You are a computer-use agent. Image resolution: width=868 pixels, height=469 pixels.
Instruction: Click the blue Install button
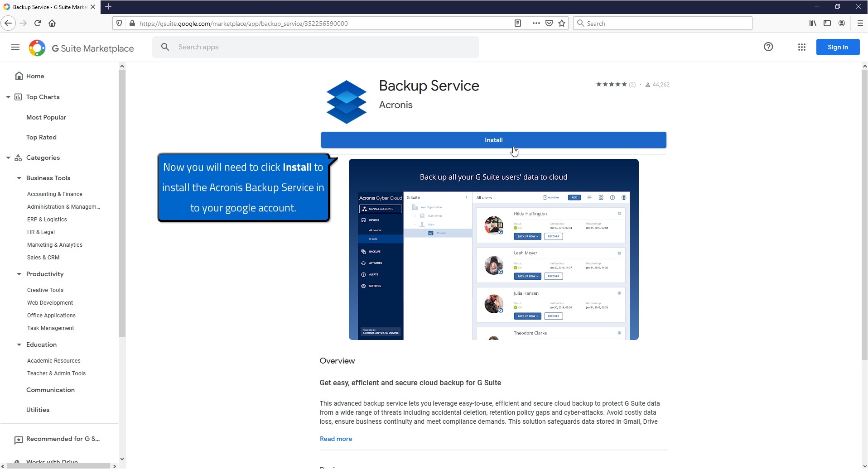coord(493,140)
